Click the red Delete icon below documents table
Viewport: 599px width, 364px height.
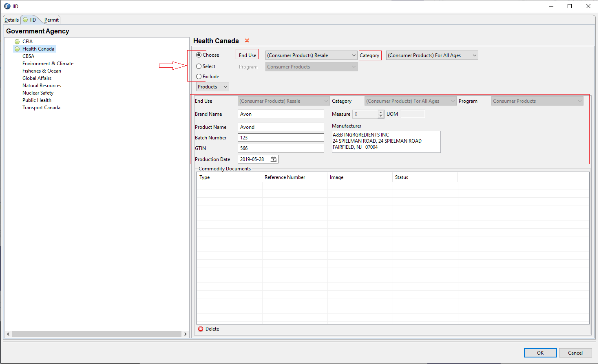[201, 329]
